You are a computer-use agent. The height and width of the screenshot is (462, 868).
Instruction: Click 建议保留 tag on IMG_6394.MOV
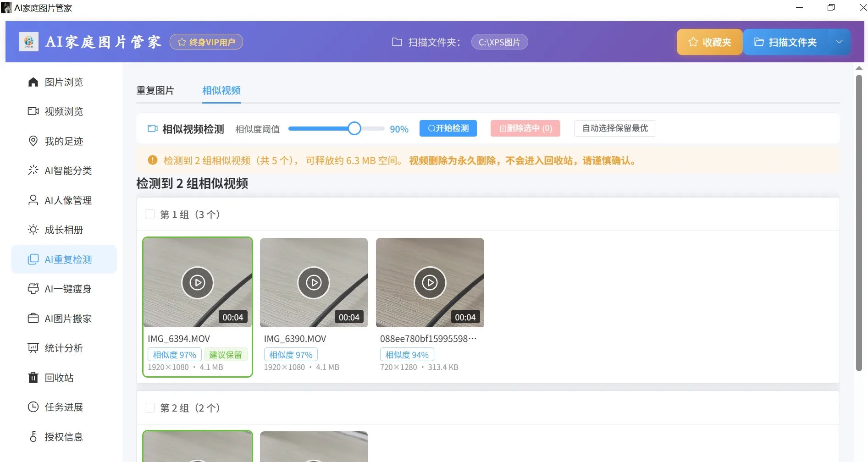[x=226, y=355]
